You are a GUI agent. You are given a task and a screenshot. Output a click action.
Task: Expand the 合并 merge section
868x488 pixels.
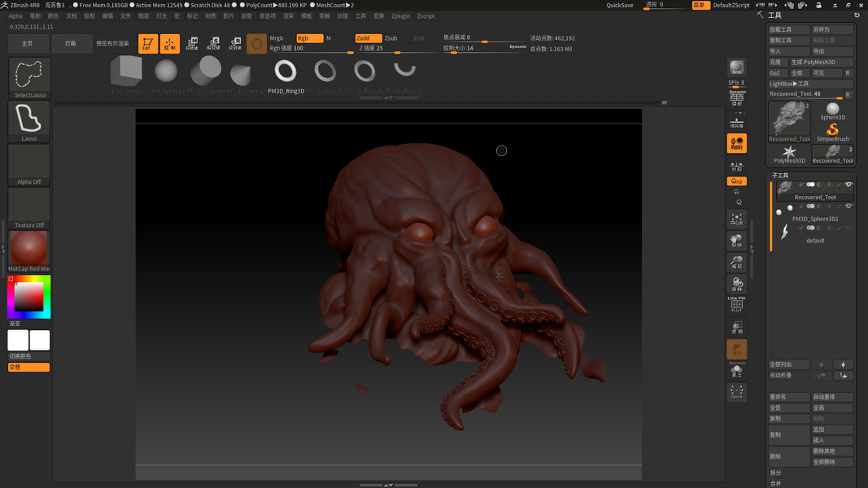775,484
